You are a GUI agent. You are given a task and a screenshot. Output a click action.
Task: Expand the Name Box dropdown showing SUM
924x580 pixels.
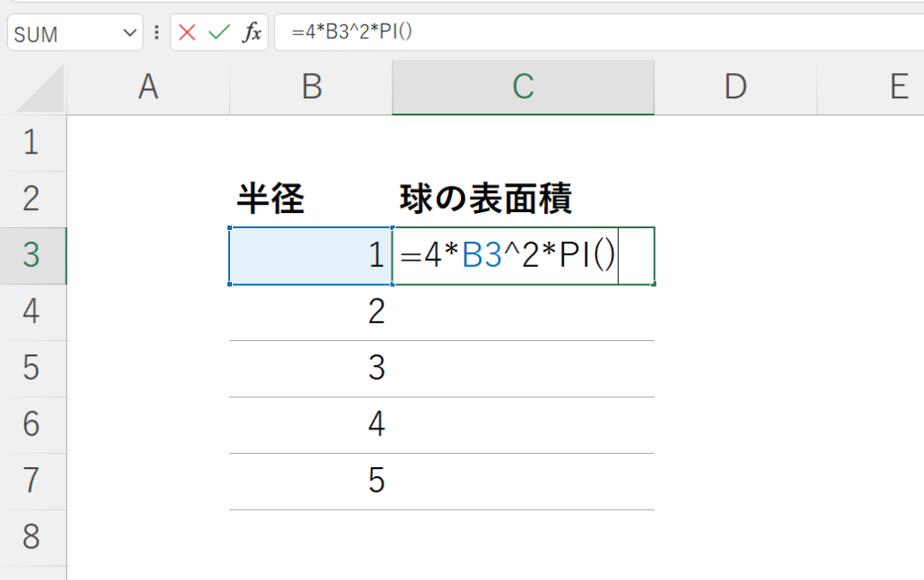[x=130, y=33]
